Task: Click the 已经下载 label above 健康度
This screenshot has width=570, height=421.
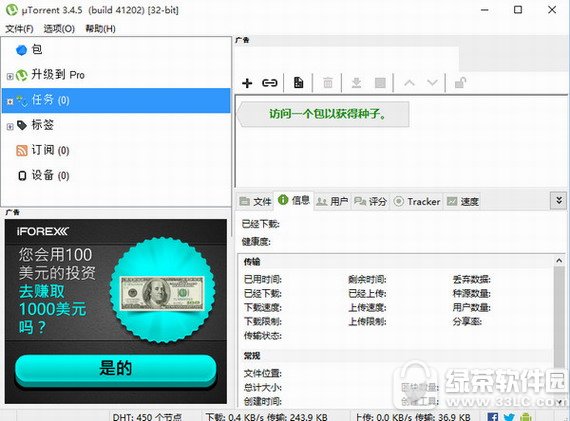Action: [261, 224]
